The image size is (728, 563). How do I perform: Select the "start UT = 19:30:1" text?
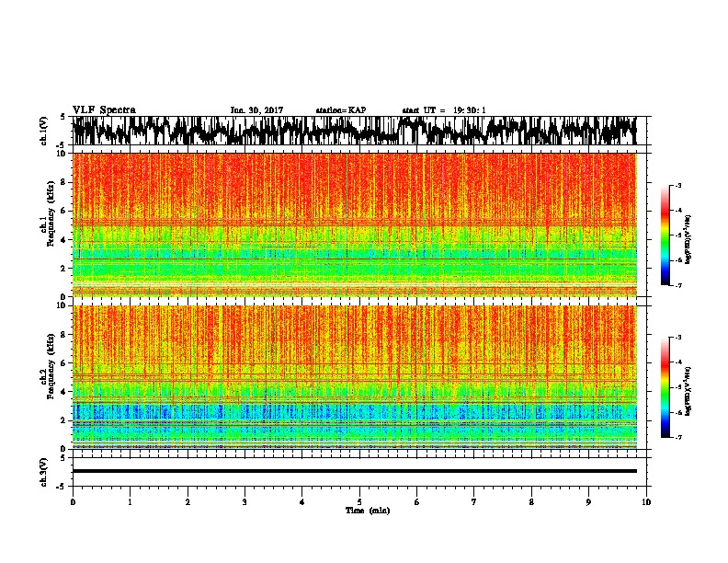tap(444, 110)
